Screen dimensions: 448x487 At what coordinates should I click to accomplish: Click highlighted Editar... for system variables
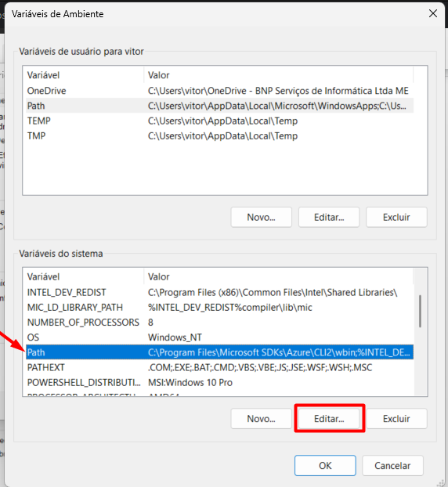pos(329,419)
